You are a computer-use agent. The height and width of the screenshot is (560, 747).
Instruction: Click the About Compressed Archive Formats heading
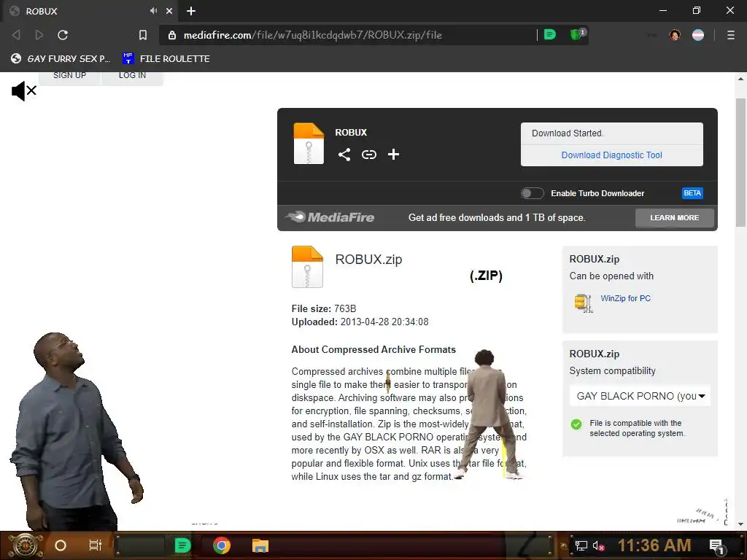(373, 349)
